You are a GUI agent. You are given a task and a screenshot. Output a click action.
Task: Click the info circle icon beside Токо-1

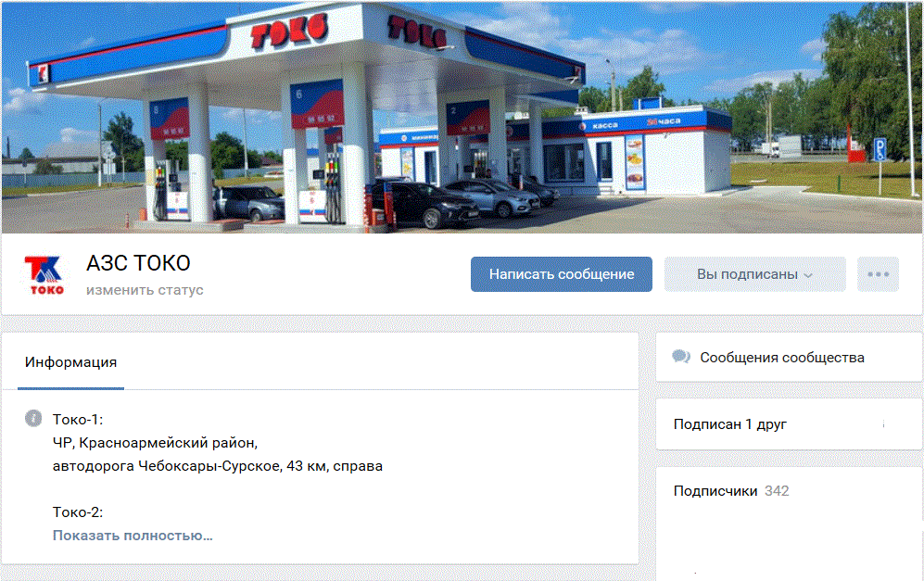(x=33, y=418)
